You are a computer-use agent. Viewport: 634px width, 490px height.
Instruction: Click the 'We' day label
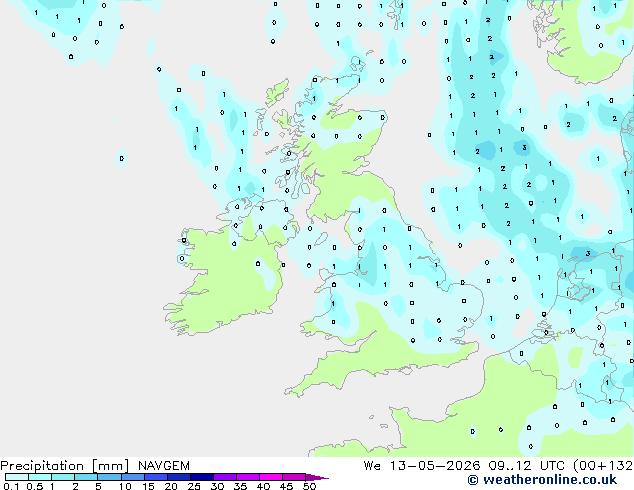point(372,466)
